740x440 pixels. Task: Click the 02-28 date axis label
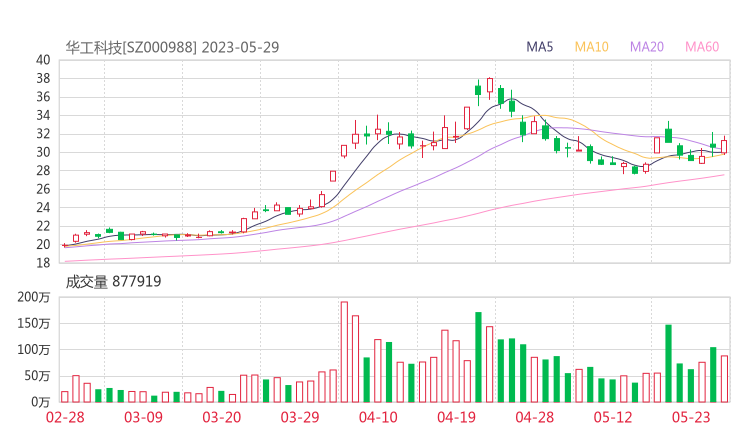click(x=65, y=417)
